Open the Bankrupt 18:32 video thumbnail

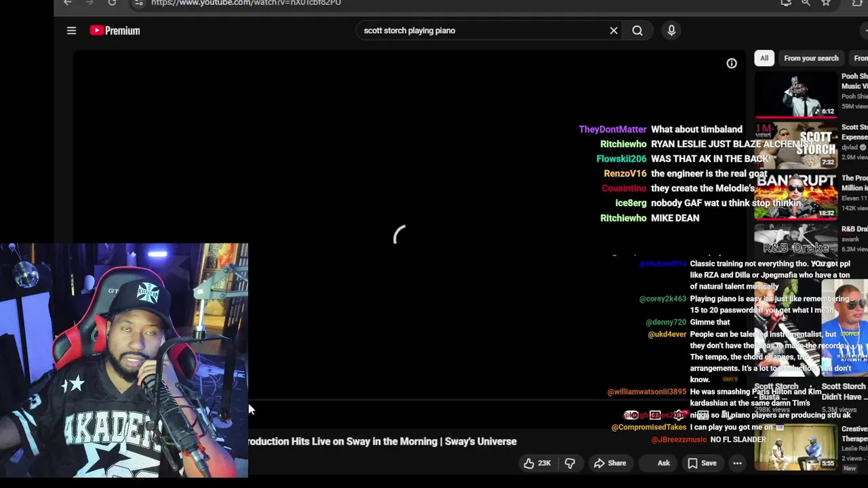coord(796,197)
